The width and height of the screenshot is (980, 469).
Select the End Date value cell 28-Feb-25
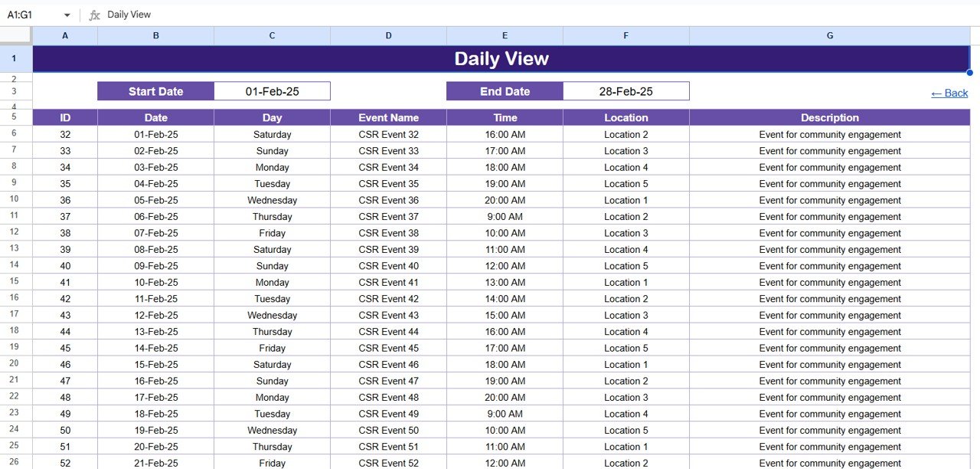coord(626,90)
